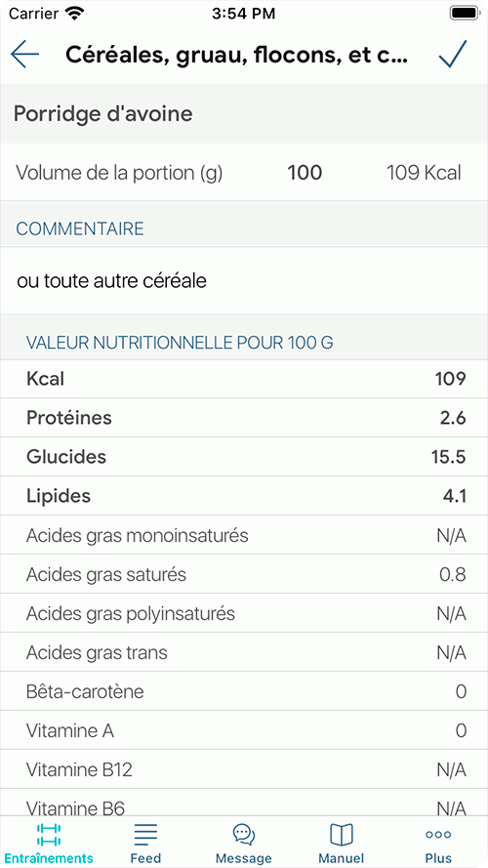Open the Manuel book icon
488x868 pixels.
pos(342,835)
